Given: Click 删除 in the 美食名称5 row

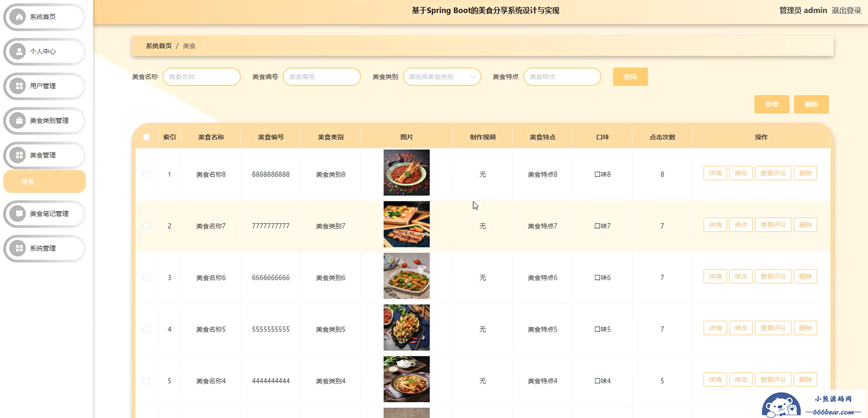Looking at the screenshot, I should tap(805, 328).
